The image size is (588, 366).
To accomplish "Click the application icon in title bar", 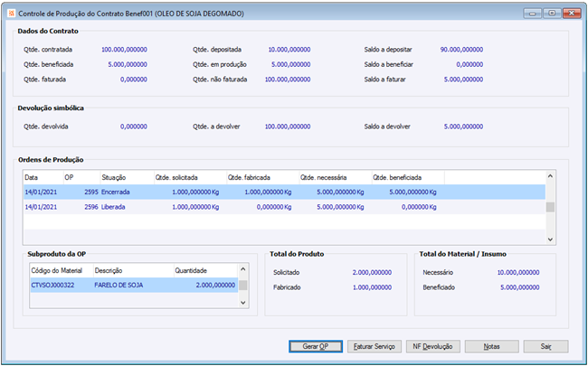I will click(10, 12).
